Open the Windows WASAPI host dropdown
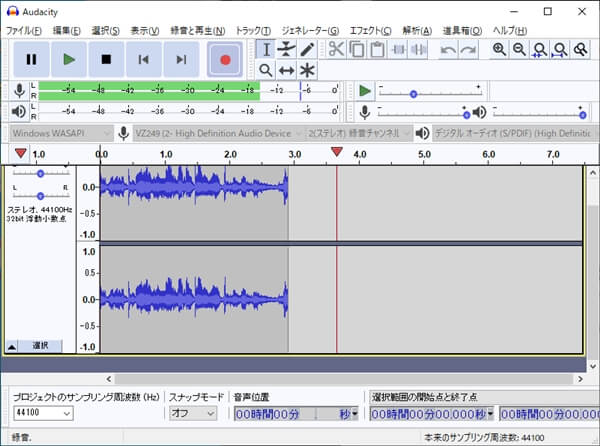Image resolution: width=600 pixels, height=446 pixels. coord(61,133)
